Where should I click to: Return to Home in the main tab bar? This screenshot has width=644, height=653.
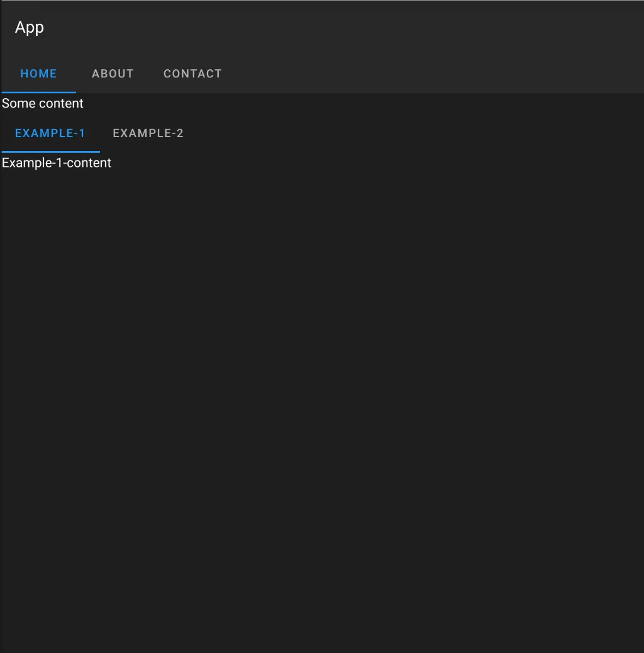38,74
